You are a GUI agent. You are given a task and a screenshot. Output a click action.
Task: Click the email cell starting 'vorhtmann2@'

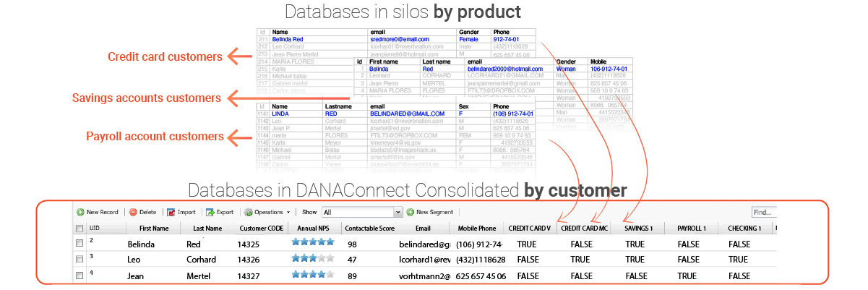(425, 276)
